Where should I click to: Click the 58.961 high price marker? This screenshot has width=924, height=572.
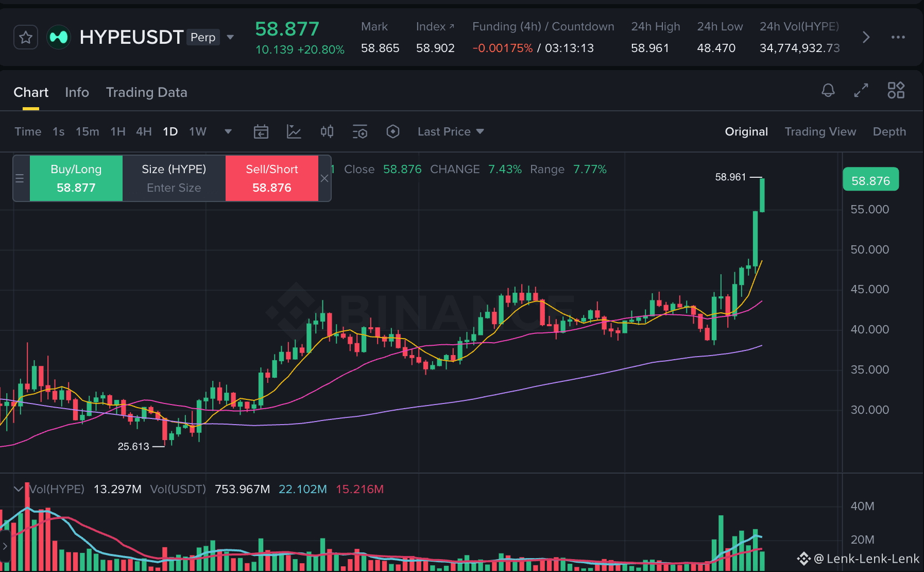730,177
